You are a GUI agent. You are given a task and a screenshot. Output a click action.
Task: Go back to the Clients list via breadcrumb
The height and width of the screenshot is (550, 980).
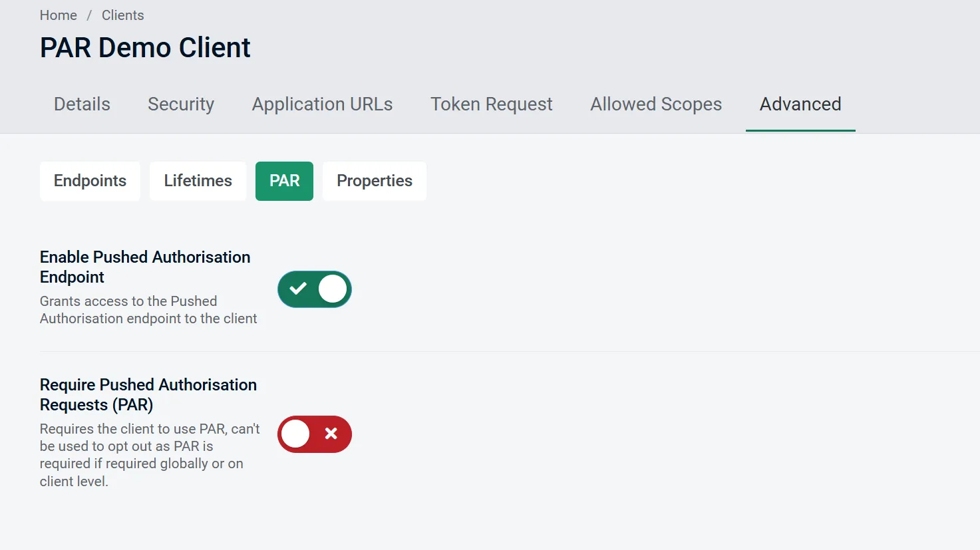[x=122, y=15]
